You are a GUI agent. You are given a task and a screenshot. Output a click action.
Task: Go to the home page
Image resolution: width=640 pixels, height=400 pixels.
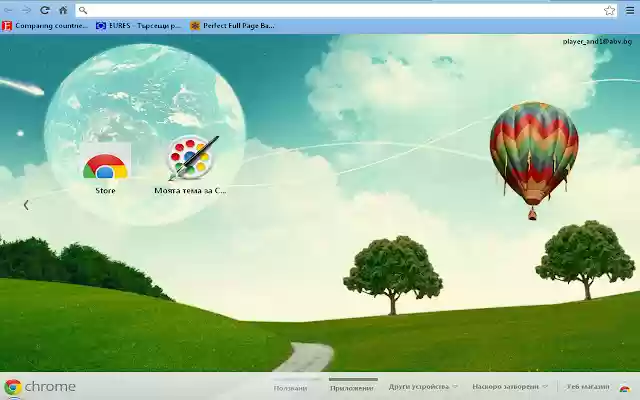pos(63,10)
